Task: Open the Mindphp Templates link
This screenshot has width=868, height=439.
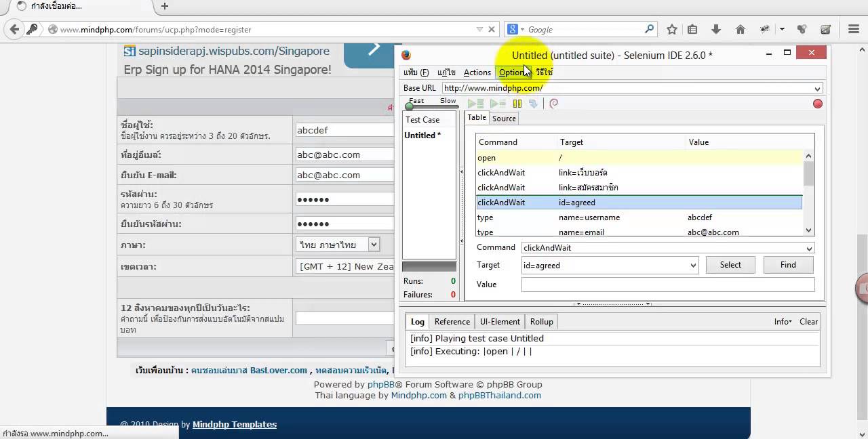Action: tap(235, 424)
